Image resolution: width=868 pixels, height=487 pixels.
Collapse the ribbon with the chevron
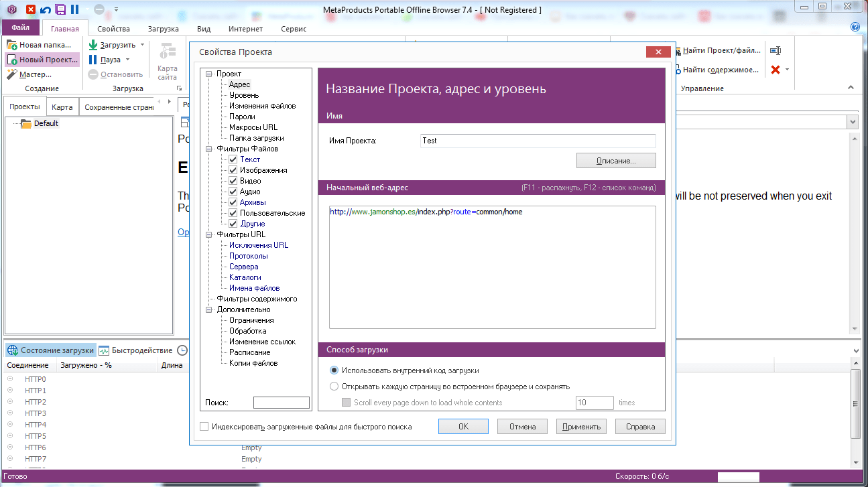point(851,88)
